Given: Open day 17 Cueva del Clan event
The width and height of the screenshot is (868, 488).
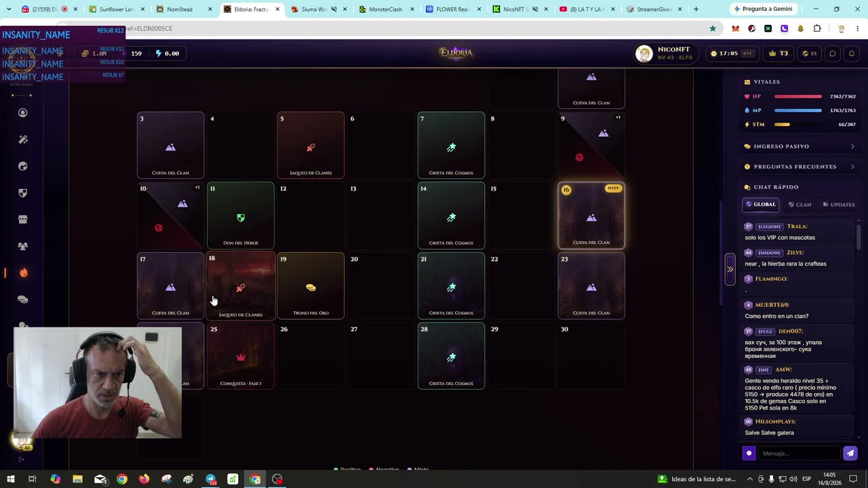Looking at the screenshot, I should pos(170,285).
